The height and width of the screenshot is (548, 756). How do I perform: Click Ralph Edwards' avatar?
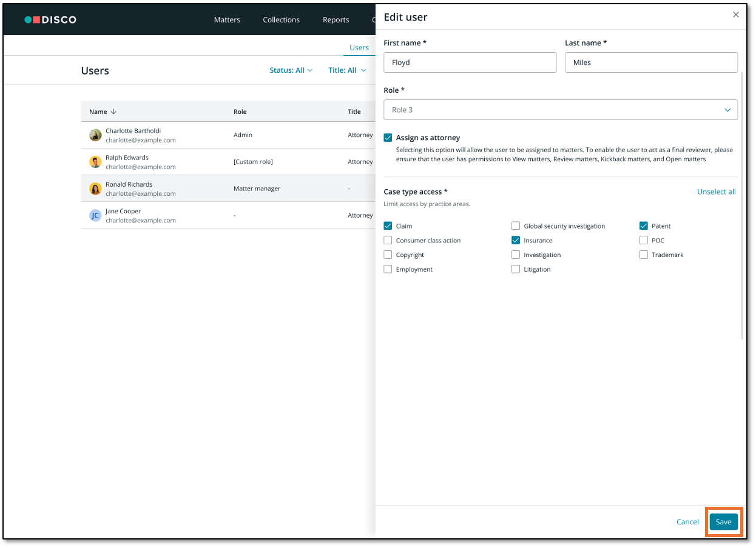(x=95, y=162)
